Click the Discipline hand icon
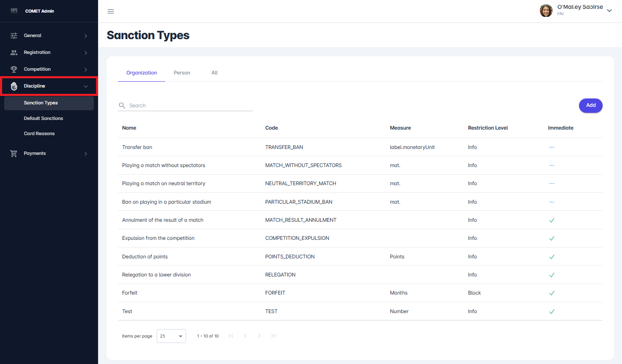 (x=14, y=86)
